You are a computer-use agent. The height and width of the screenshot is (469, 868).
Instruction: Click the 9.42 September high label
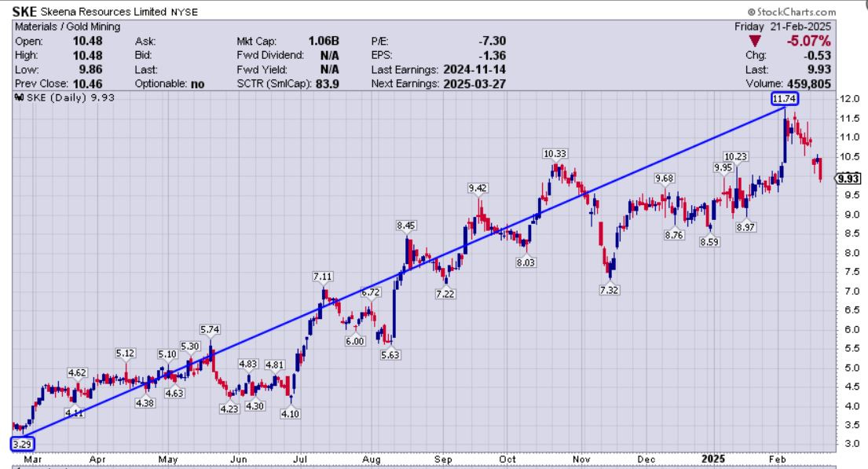click(478, 189)
